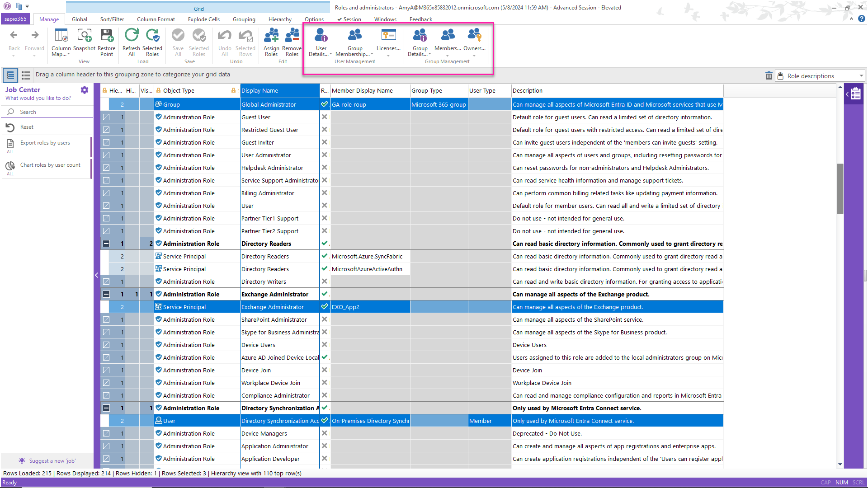Viewport: 868px width, 488px height.
Task: Refresh Selected Roles
Action: point(152,42)
